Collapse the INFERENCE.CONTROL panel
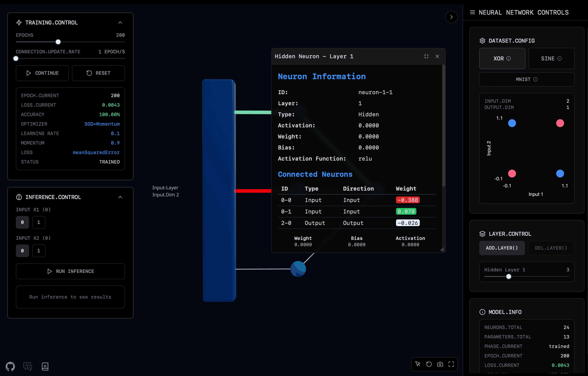This screenshot has height=376, width=588. [120, 197]
